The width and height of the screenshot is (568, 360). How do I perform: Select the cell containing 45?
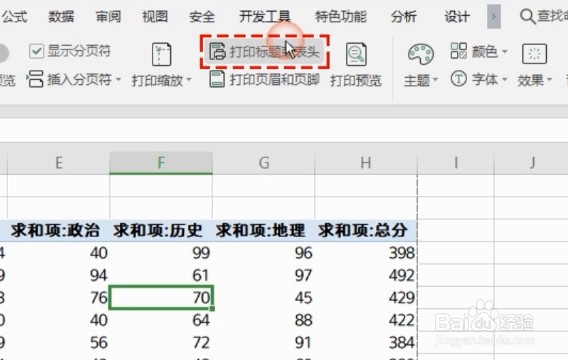click(264, 298)
